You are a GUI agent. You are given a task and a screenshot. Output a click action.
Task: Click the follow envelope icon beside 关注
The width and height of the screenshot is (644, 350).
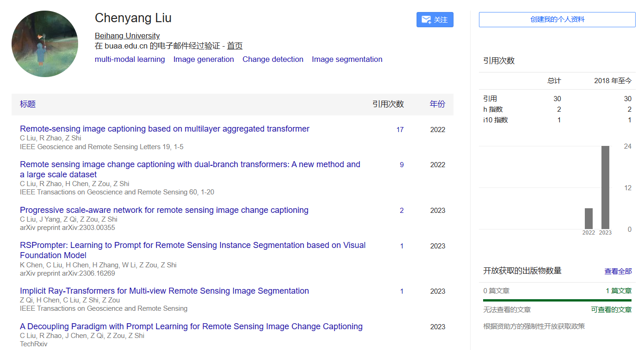[425, 19]
